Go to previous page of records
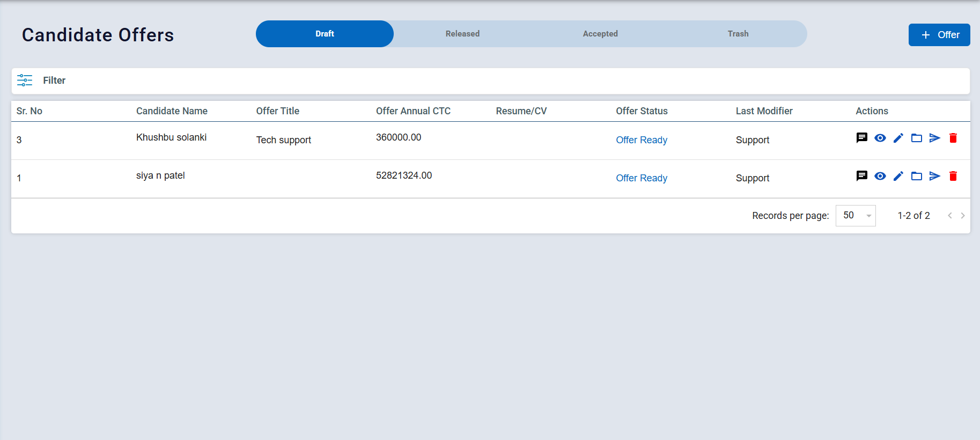This screenshot has width=980, height=440. pyautogui.click(x=949, y=216)
